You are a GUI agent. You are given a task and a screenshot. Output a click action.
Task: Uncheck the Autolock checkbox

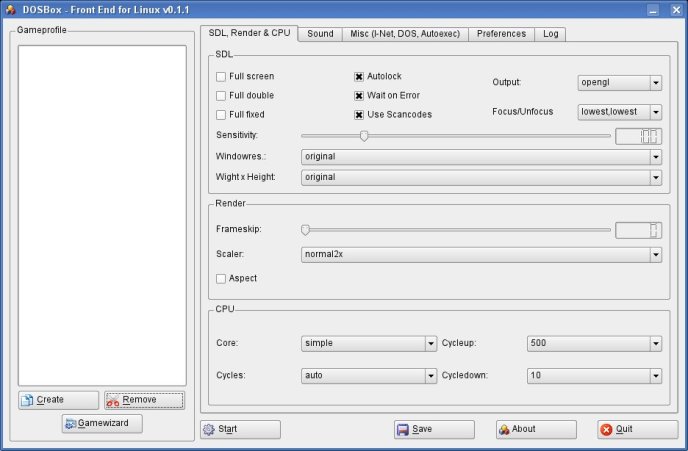coord(359,77)
